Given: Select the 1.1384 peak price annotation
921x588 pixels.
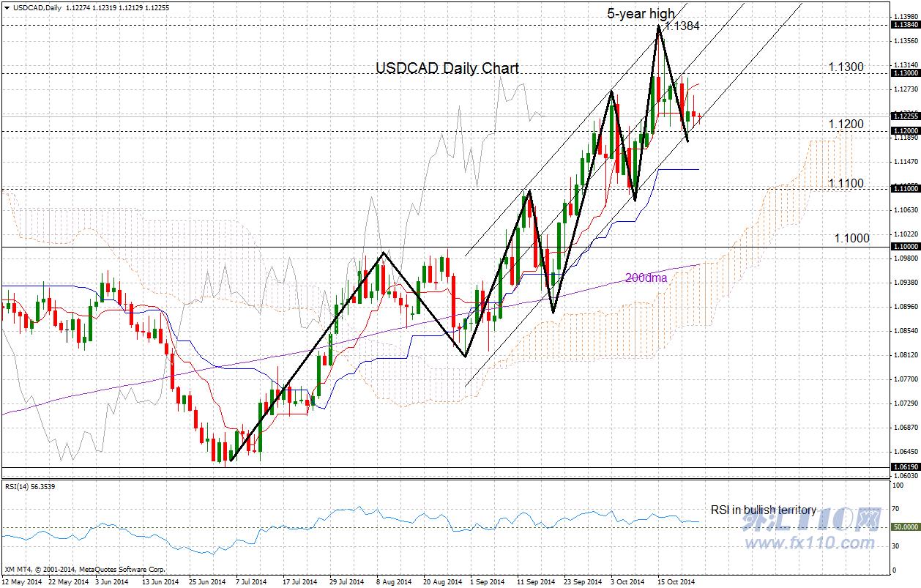Looking at the screenshot, I should tap(684, 26).
